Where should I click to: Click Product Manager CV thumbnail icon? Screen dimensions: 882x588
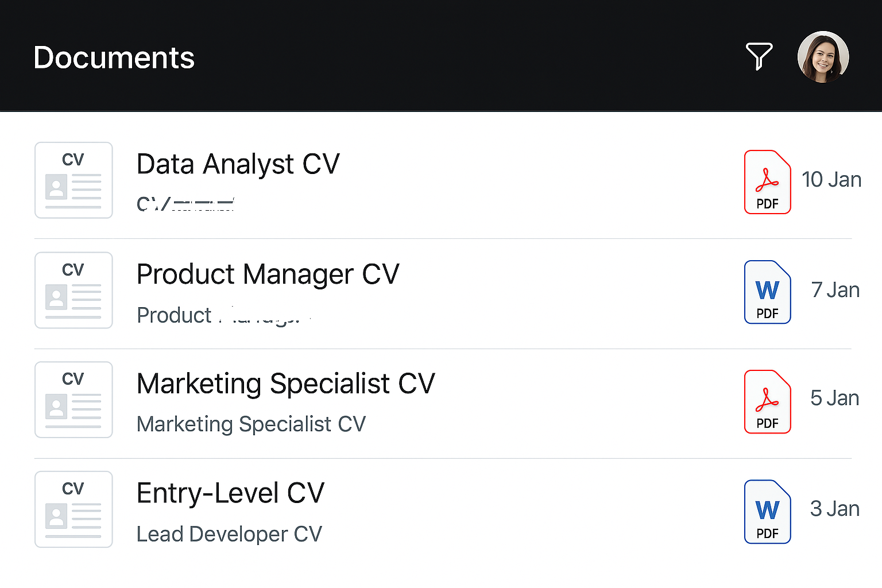73,290
